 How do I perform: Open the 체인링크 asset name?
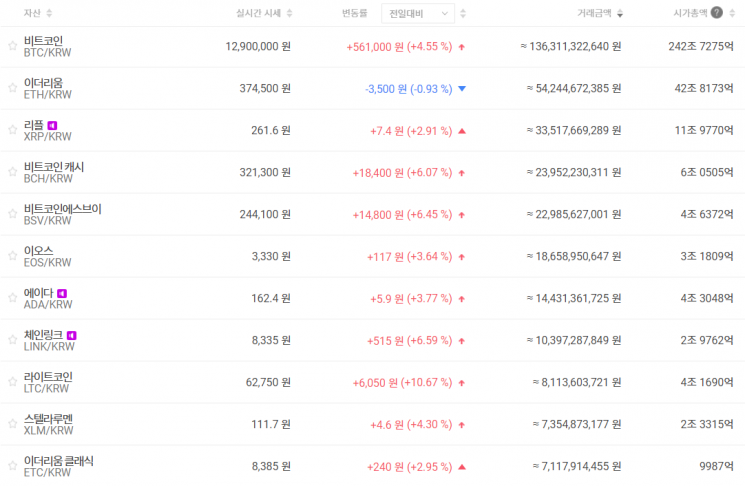pos(43,334)
